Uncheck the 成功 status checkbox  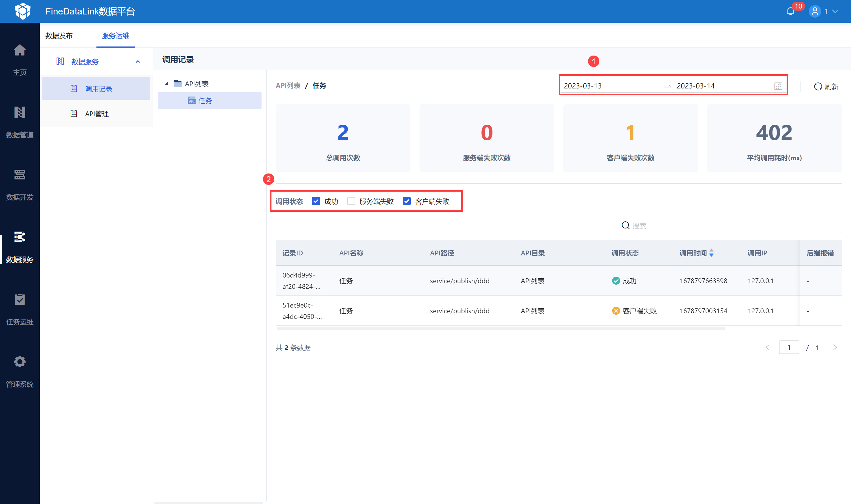click(x=316, y=201)
